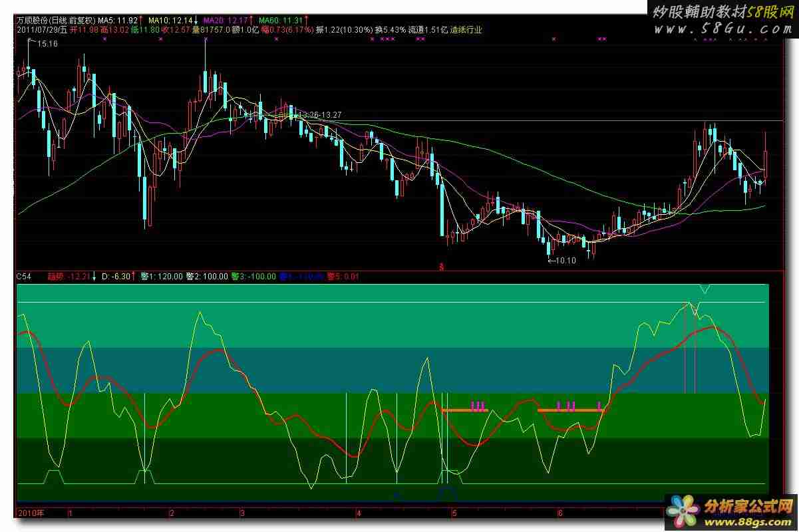Click the 2010年 label on the time axis
Screen dimensions: 799x532
(x=31, y=513)
